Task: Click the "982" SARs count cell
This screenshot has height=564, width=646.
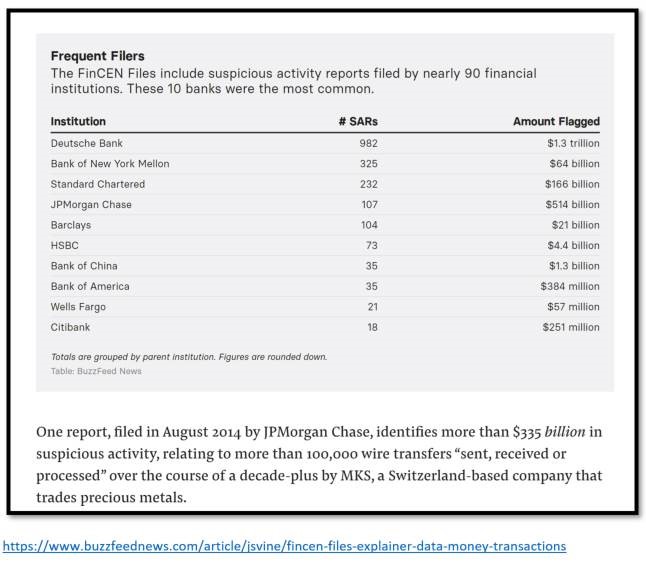Action: pyautogui.click(x=368, y=143)
